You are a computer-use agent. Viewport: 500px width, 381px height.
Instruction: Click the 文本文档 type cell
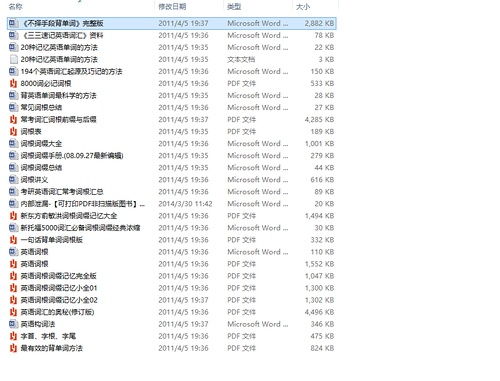[241, 59]
